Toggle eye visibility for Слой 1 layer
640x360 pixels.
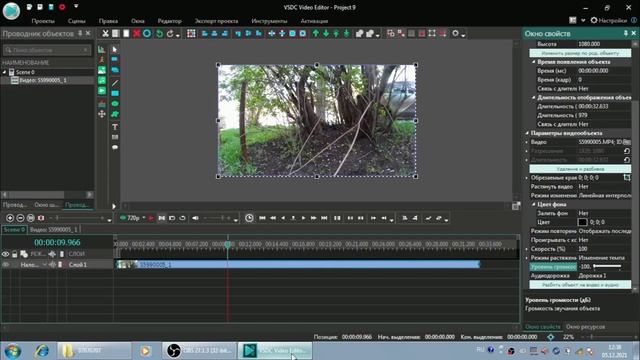click(5, 264)
